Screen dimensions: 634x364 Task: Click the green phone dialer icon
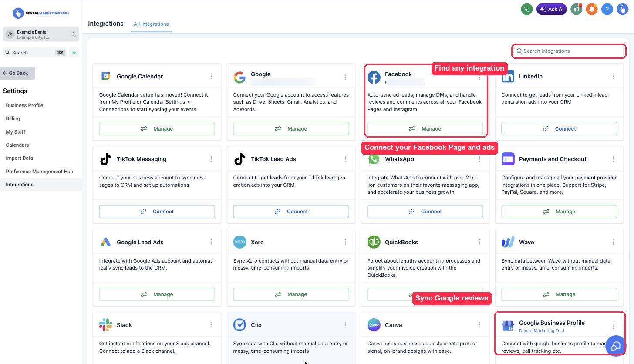tap(526, 9)
